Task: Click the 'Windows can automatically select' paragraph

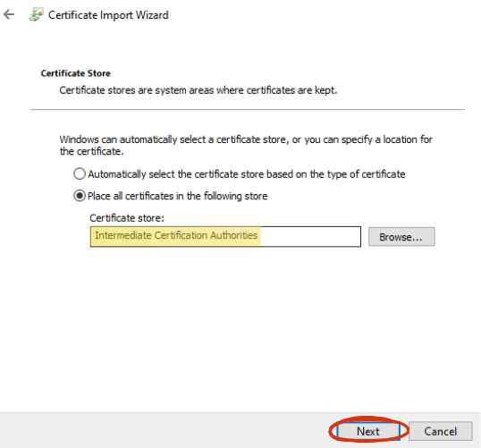Action: click(x=246, y=146)
